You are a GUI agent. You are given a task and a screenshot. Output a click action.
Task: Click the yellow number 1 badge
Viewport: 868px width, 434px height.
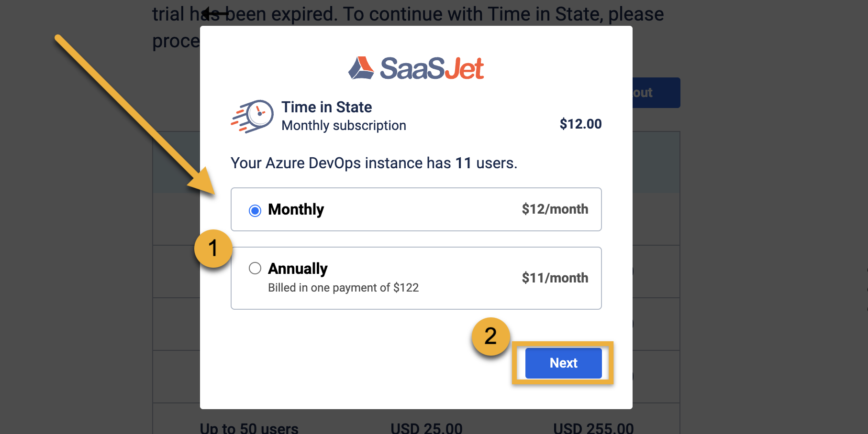tap(213, 249)
